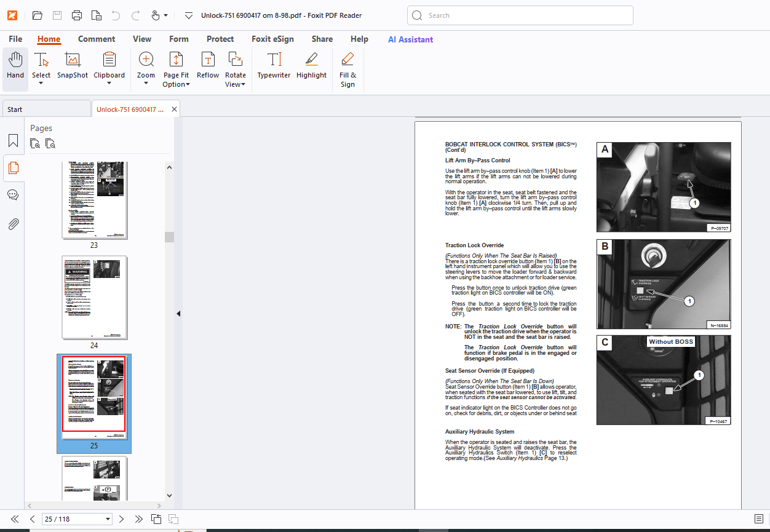
Task: Click the thumbnail panel scrollbar thumb
Action: (169, 237)
